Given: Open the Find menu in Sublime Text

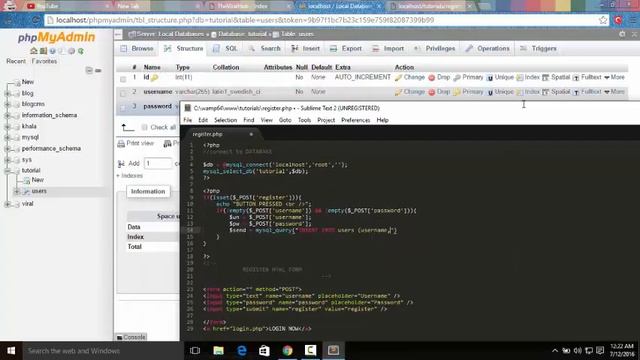Looking at the screenshot, I should [x=249, y=120].
